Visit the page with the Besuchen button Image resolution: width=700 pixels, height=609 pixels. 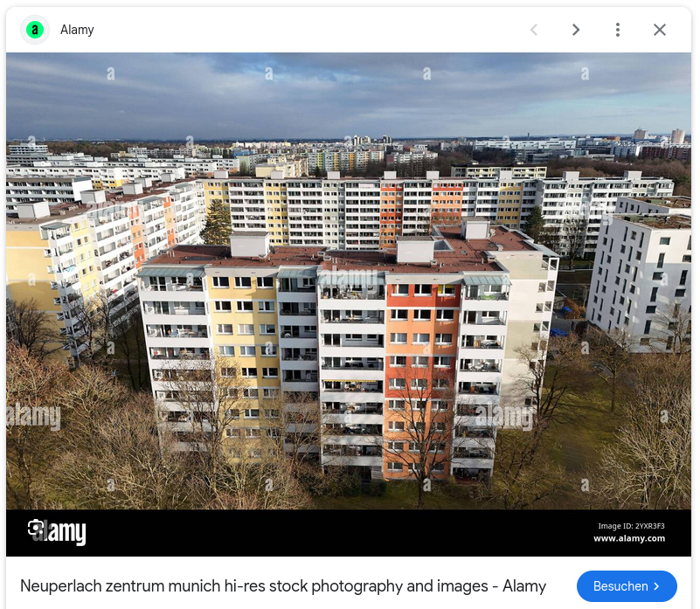coord(627,585)
